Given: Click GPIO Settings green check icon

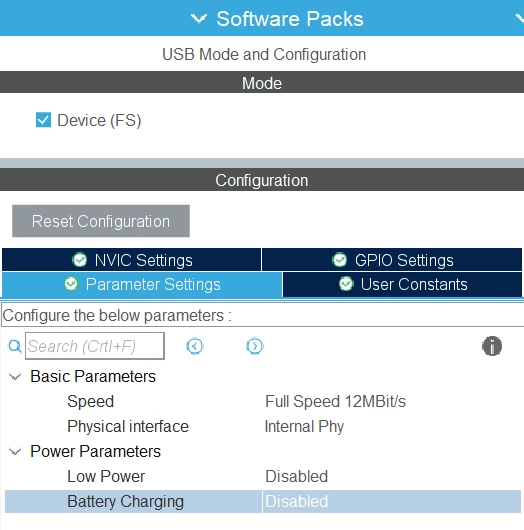Looking at the screenshot, I should pyautogui.click(x=339, y=260).
